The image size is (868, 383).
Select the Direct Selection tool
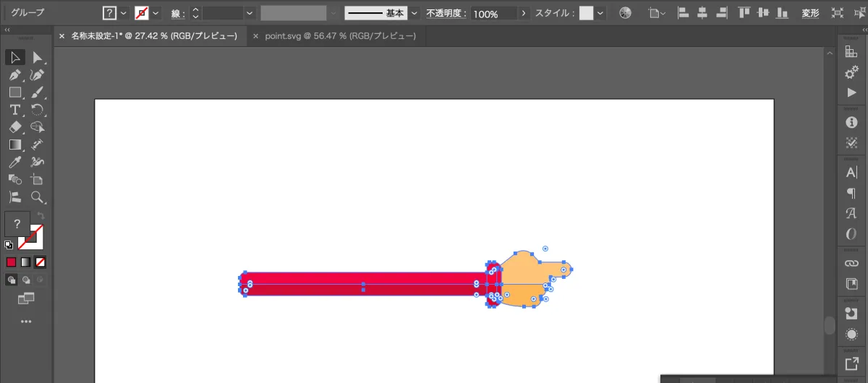click(38, 58)
